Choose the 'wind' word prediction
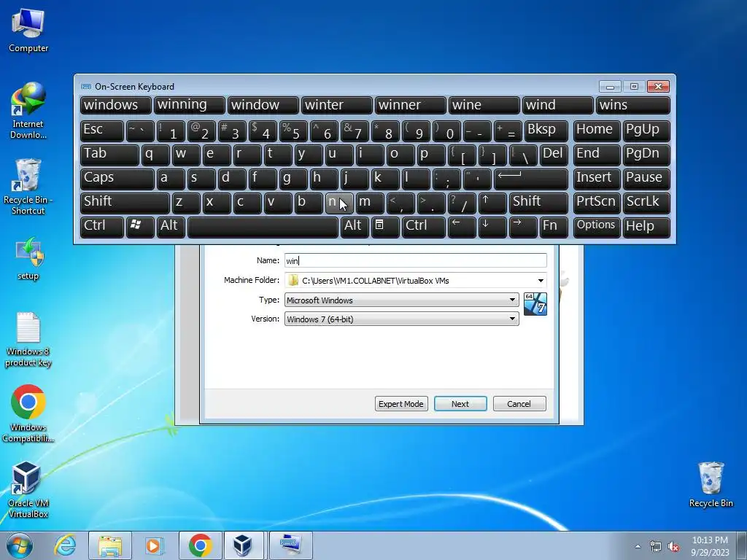Viewport: 747px width, 560px height. click(x=557, y=106)
